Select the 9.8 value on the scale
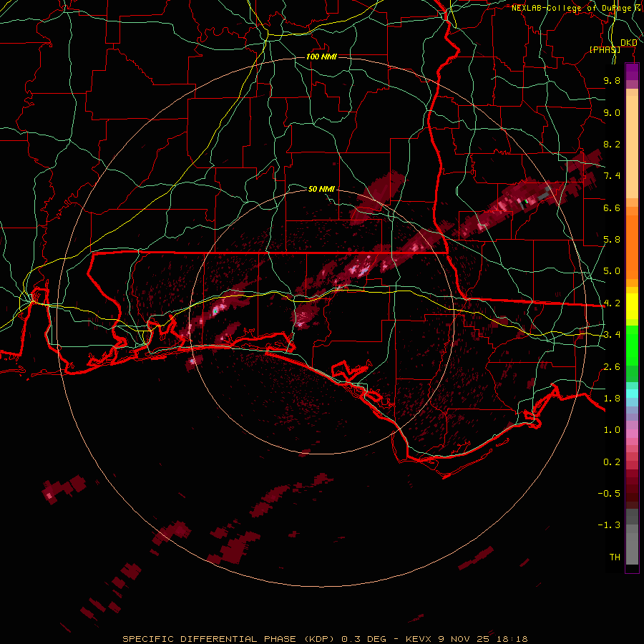644x644 pixels. coord(612,80)
